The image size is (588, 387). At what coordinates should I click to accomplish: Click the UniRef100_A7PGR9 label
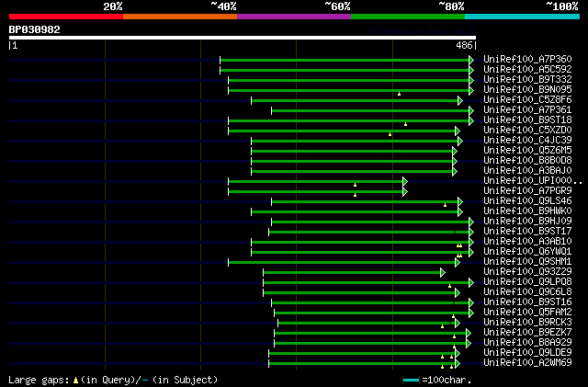tap(527, 190)
